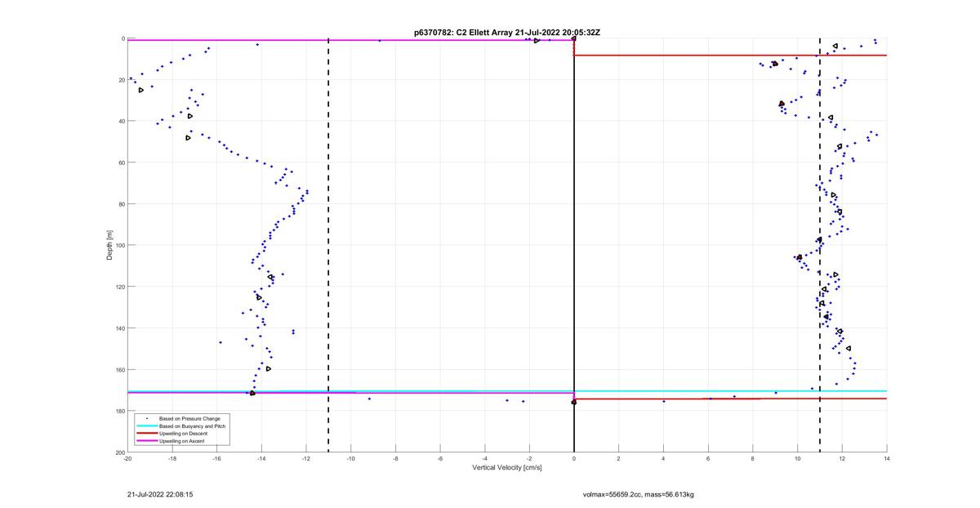Click depth axis tick label '140'

[119, 328]
